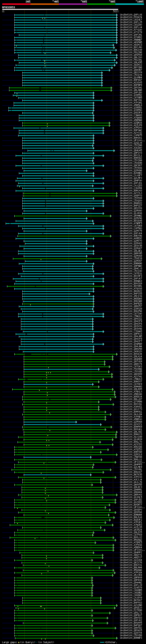Select the UniRef100_Q9AVB7 label
The height and width of the screenshot is (644, 146).
131,70
